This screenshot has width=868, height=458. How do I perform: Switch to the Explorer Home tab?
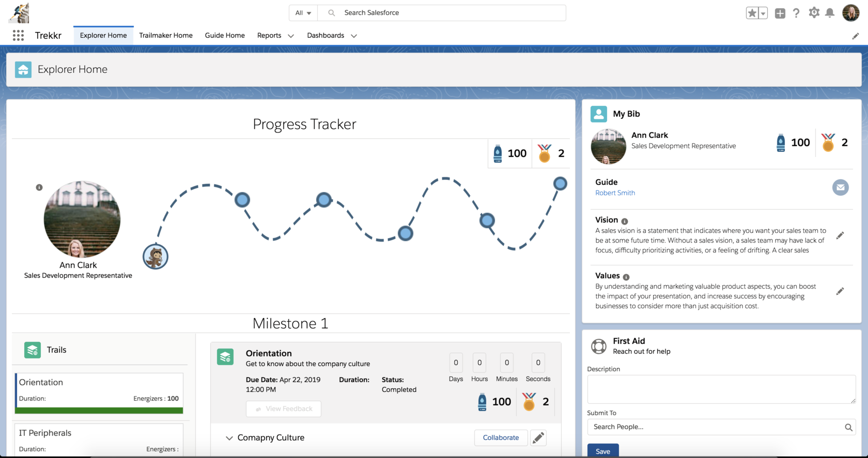click(x=103, y=35)
